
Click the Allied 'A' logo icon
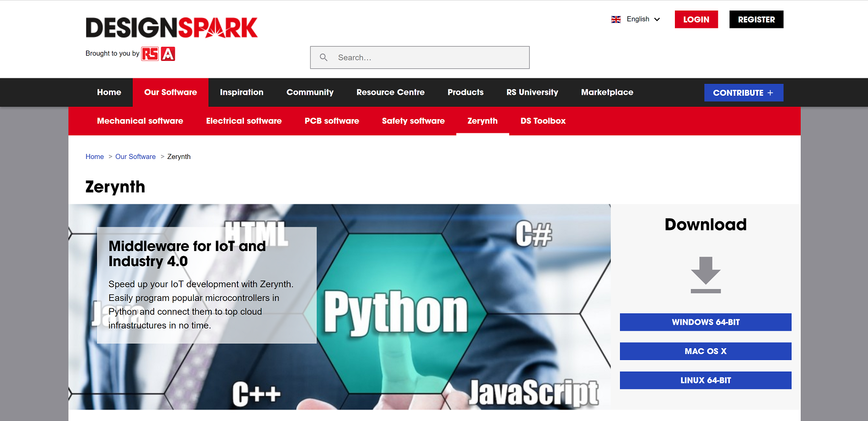(x=168, y=54)
